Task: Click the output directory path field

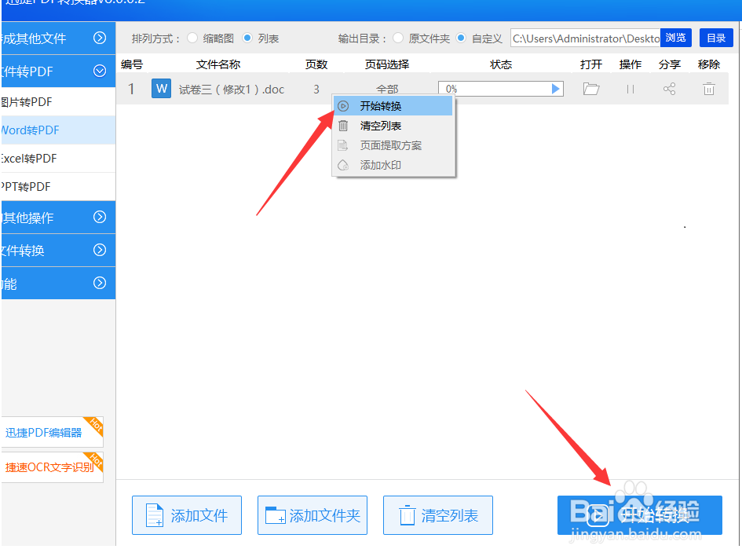Action: point(585,37)
